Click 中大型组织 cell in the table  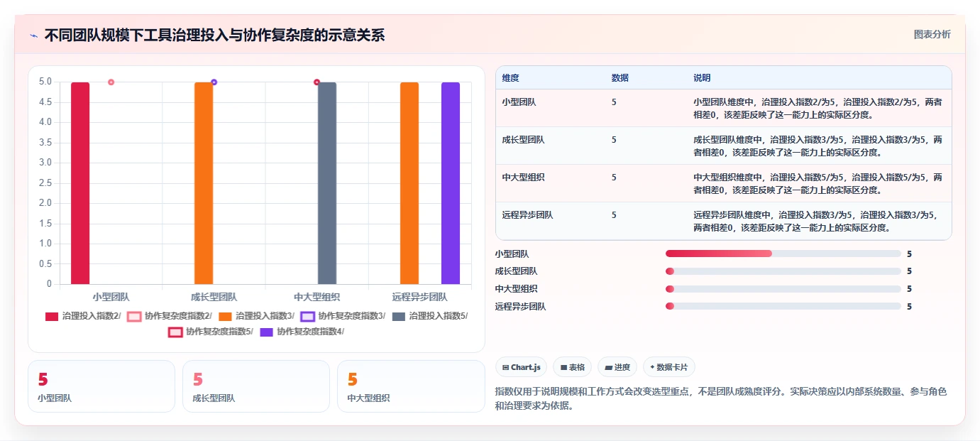[x=523, y=178]
